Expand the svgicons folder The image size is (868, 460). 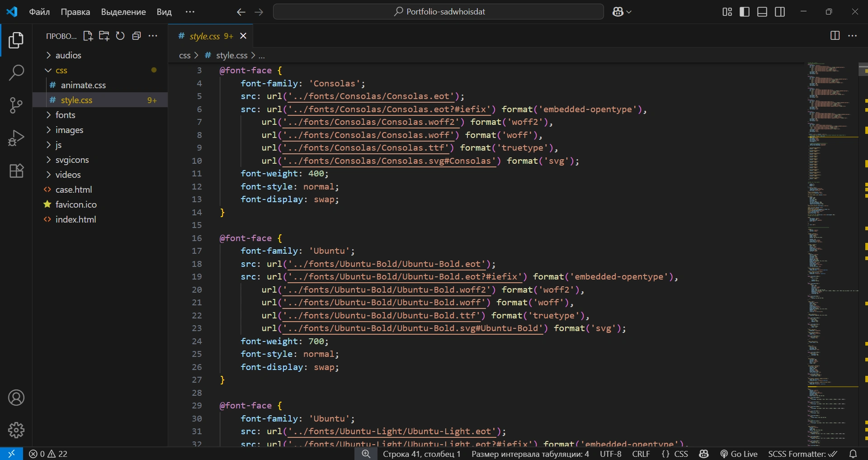(x=72, y=160)
